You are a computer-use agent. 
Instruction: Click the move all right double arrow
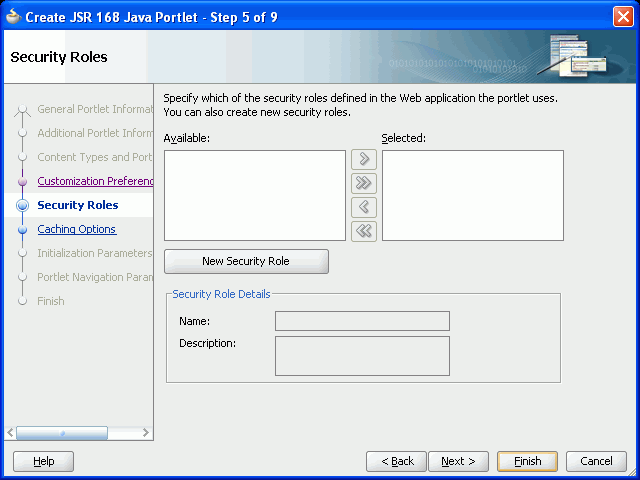(364, 184)
